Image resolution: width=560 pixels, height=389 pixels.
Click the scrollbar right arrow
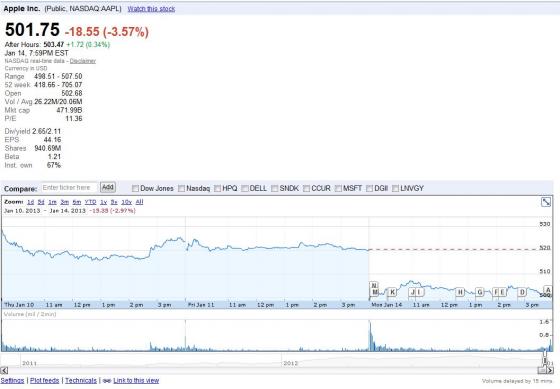point(550,370)
